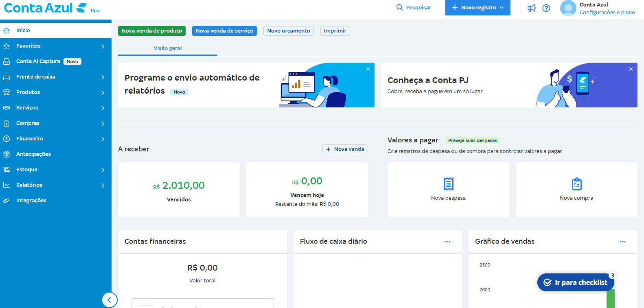The width and height of the screenshot is (644, 308).
Task: Open the Vencidos R$ 2.010,00 card
Action: 179,190
